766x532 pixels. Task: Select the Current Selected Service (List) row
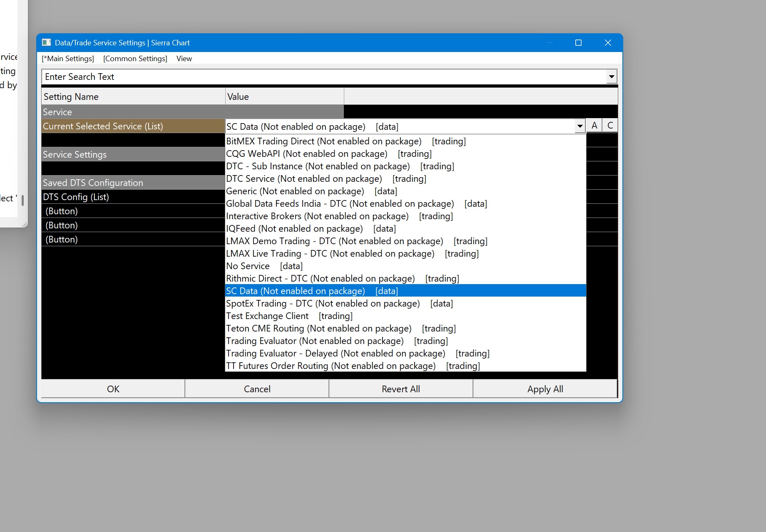click(x=133, y=126)
